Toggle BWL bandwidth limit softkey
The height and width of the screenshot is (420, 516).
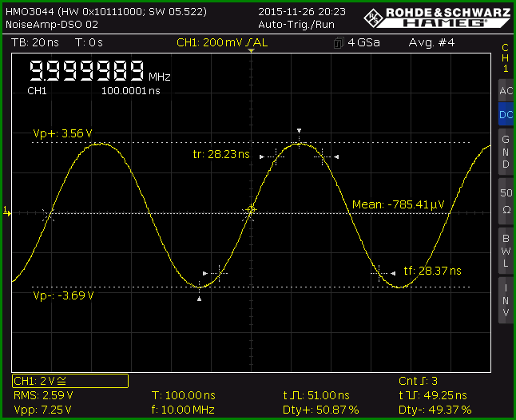click(x=506, y=251)
